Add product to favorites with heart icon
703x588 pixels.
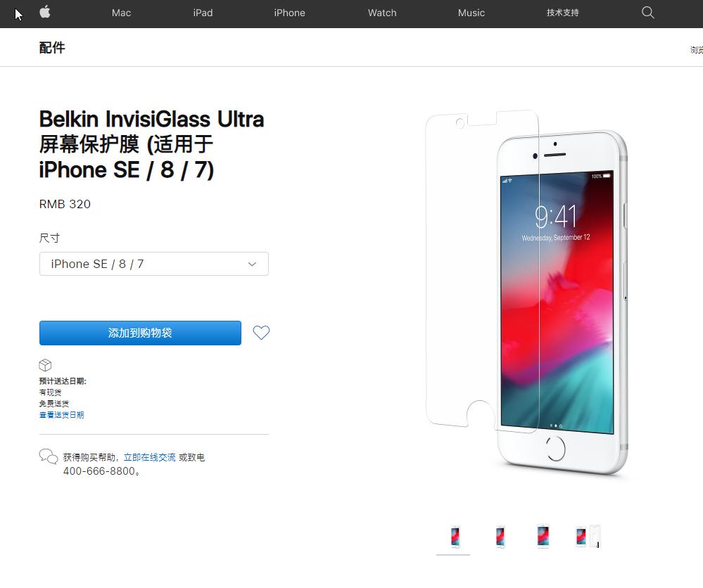tap(261, 333)
